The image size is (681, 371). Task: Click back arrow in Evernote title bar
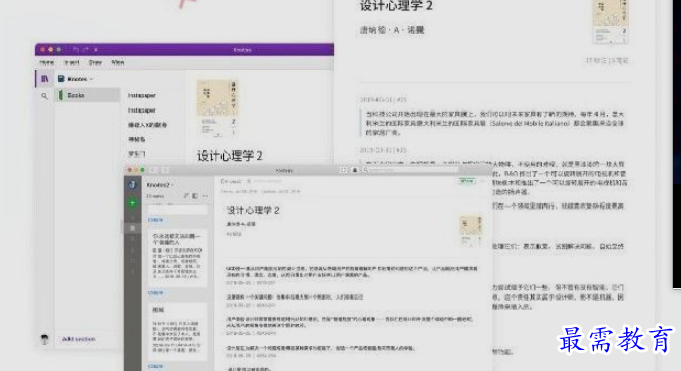tap(154, 170)
